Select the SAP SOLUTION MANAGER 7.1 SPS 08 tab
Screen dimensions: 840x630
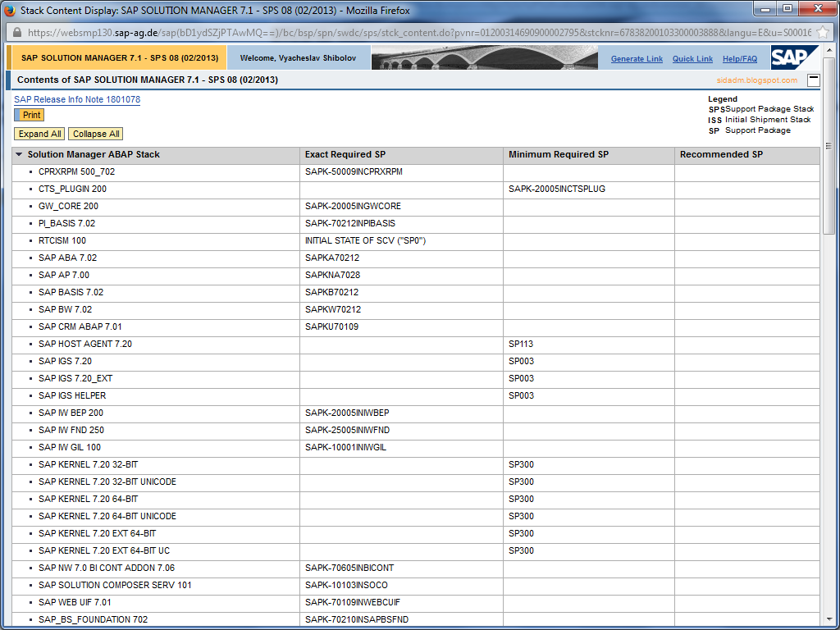point(116,57)
